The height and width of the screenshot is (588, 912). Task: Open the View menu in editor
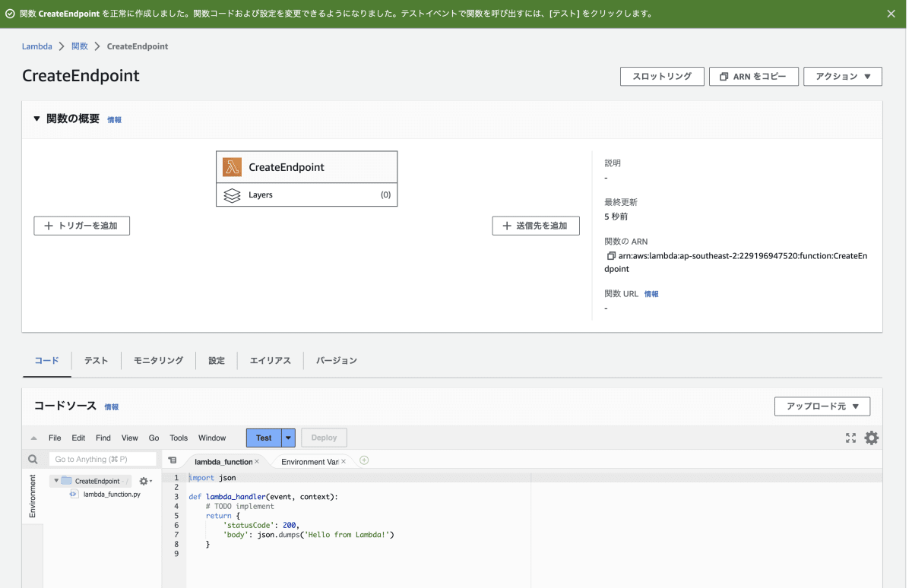(x=130, y=438)
